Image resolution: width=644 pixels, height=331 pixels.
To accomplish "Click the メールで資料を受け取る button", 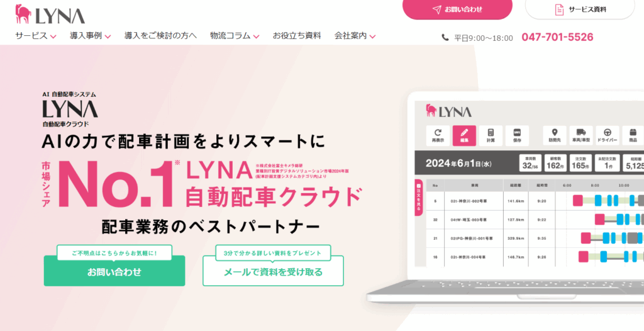I will (x=273, y=271).
